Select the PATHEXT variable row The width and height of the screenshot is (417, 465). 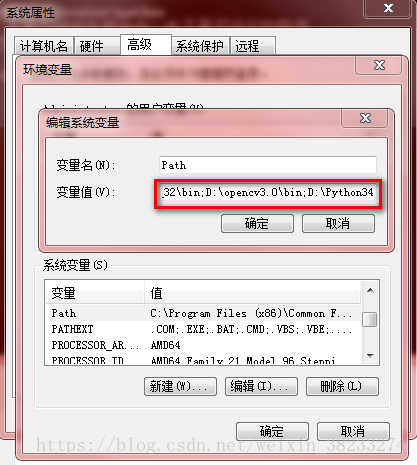(x=203, y=329)
